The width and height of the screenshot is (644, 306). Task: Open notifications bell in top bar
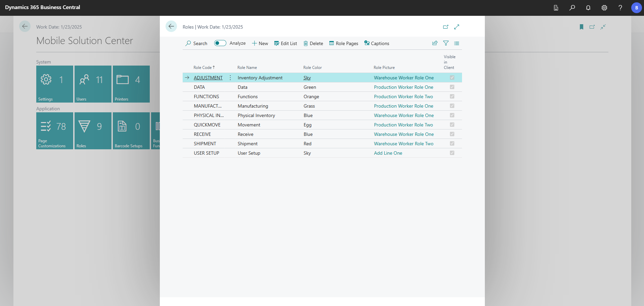pyautogui.click(x=588, y=8)
